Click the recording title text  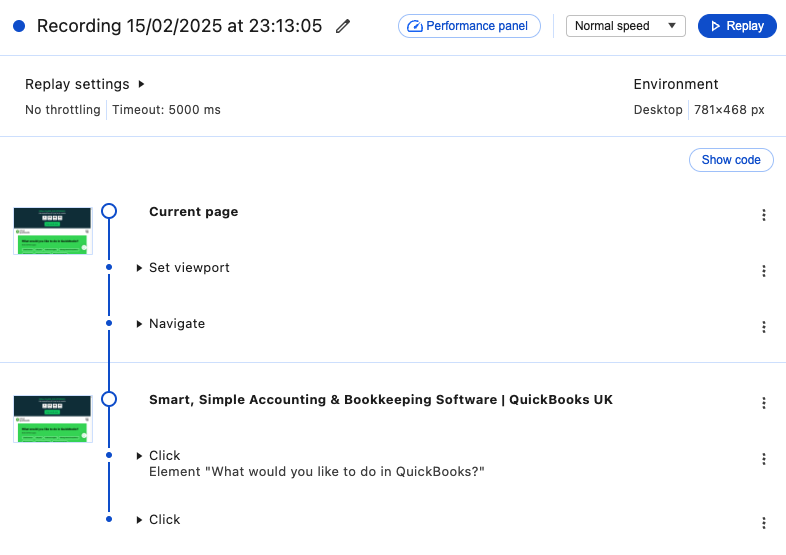(x=179, y=26)
